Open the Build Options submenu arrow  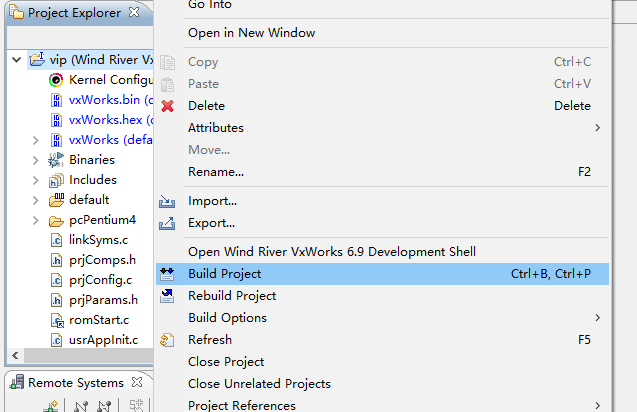pyautogui.click(x=597, y=317)
